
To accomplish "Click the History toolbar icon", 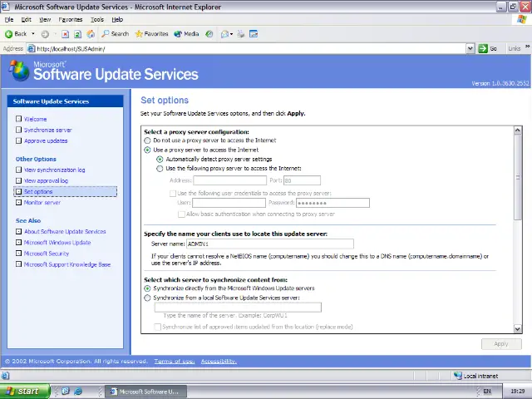I will [209, 34].
